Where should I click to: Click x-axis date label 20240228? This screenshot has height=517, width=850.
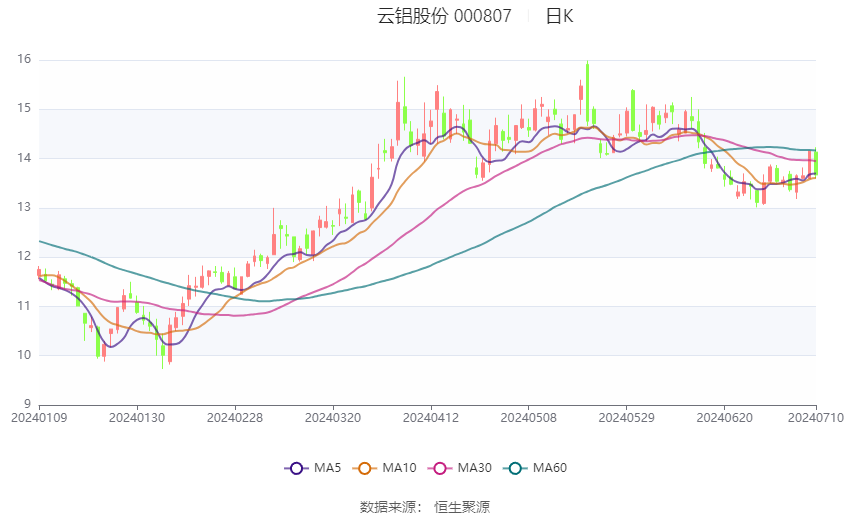pos(235,418)
